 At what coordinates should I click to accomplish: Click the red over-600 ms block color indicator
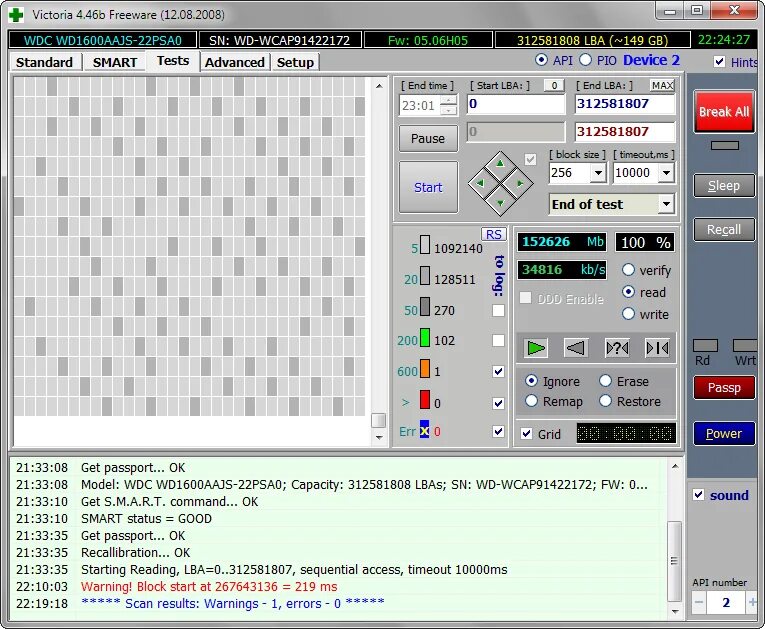pyautogui.click(x=425, y=400)
